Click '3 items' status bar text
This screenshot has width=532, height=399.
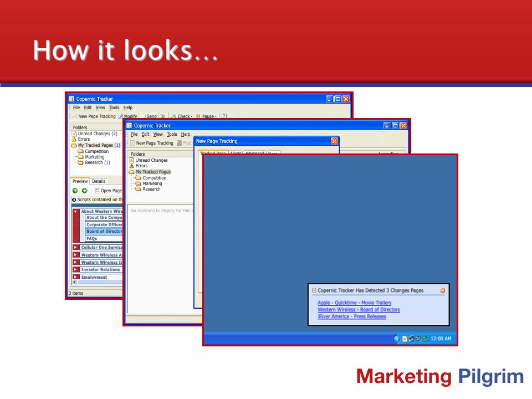(76, 293)
